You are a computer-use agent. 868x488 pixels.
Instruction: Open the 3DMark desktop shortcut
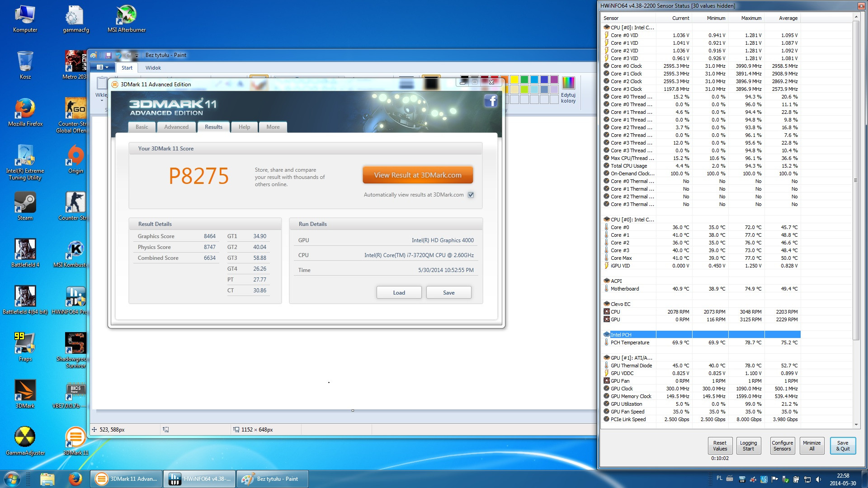click(x=25, y=394)
